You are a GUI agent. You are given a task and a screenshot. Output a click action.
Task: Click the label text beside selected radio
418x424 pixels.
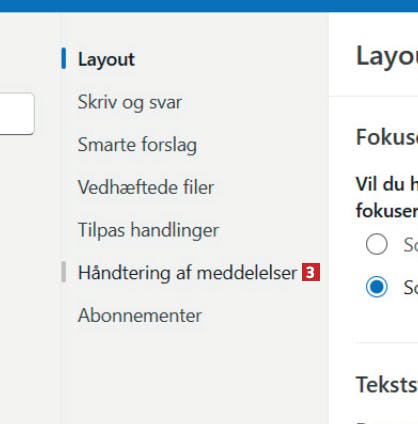[x=411, y=287]
